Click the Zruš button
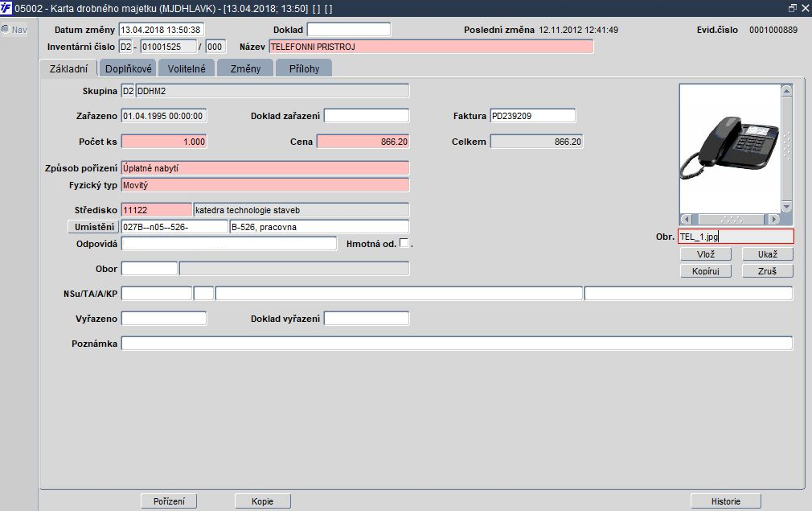This screenshot has height=511, width=812. (x=768, y=271)
